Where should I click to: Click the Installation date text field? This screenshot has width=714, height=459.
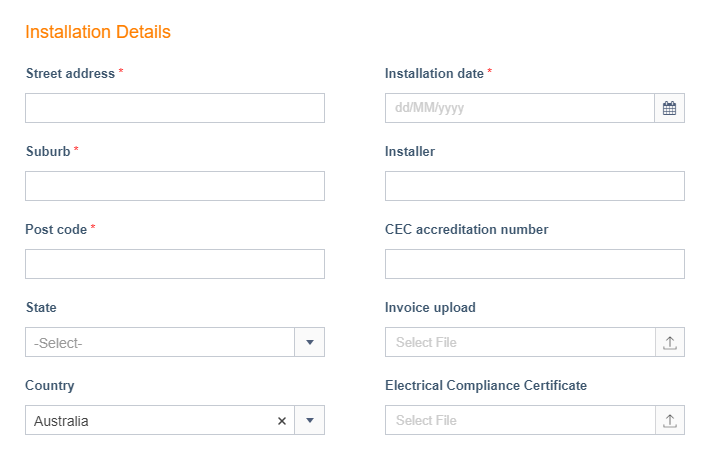pyautogui.click(x=520, y=108)
